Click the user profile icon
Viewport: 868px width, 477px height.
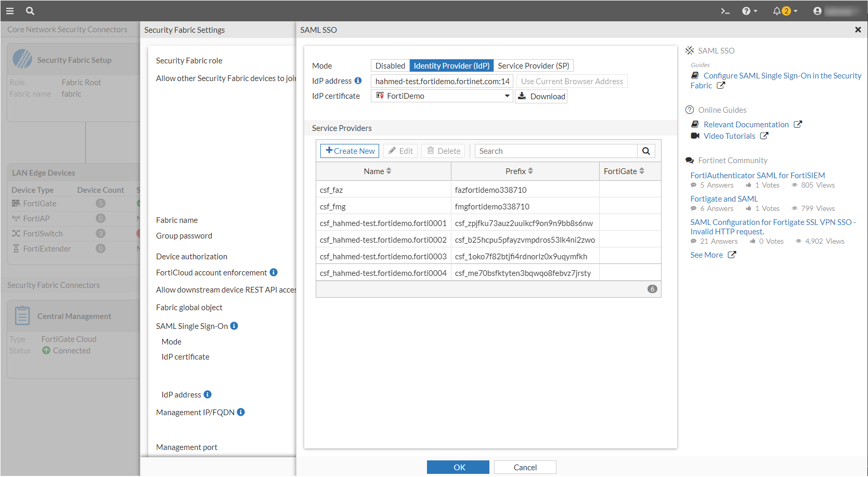pos(817,10)
